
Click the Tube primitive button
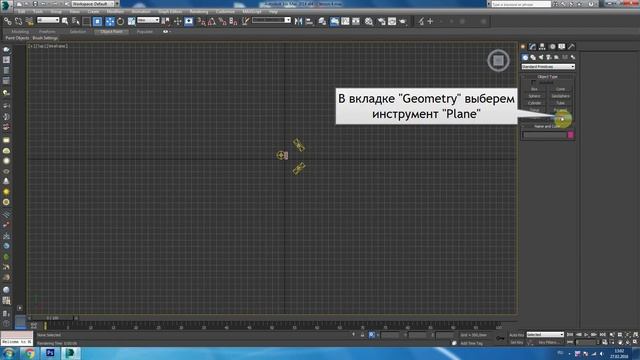pyautogui.click(x=560, y=103)
